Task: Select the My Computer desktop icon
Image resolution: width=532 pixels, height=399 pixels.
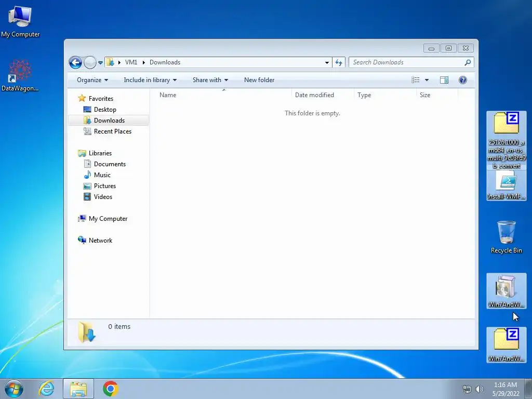Action: point(20,21)
